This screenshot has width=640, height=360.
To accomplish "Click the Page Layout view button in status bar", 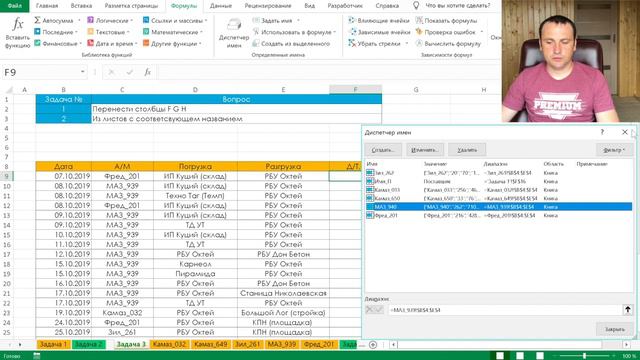I will click(520, 356).
